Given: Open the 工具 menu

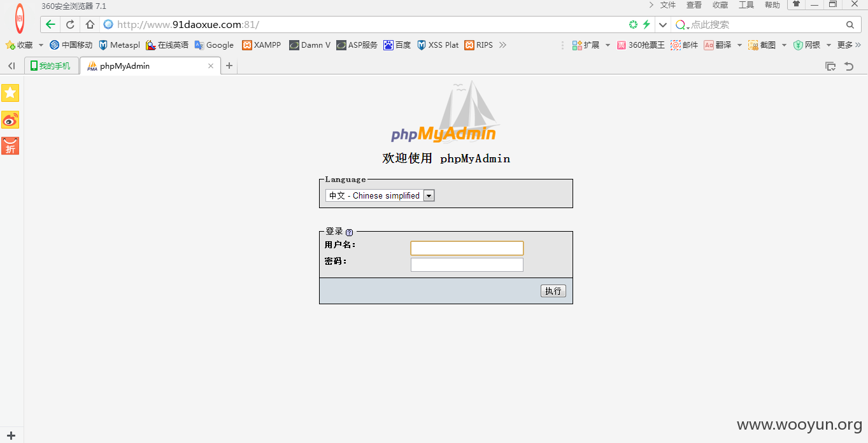Looking at the screenshot, I should click(746, 5).
